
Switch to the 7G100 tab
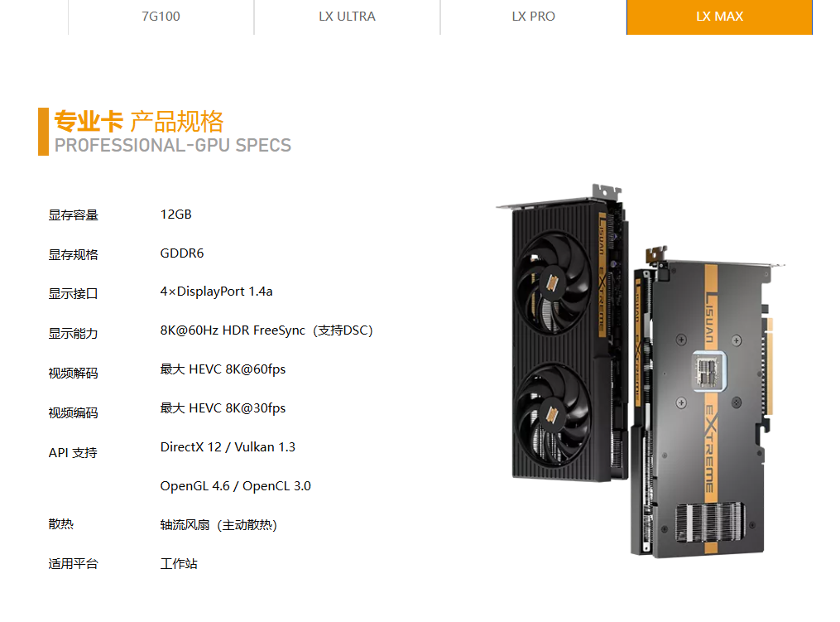[x=161, y=17]
